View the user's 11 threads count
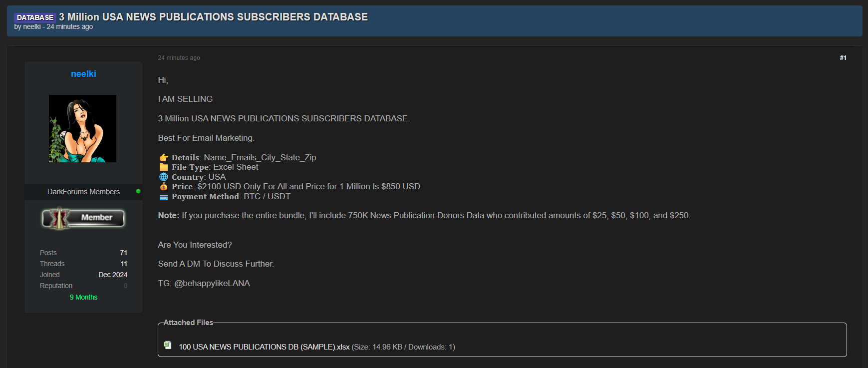868x368 pixels. pyautogui.click(x=124, y=264)
